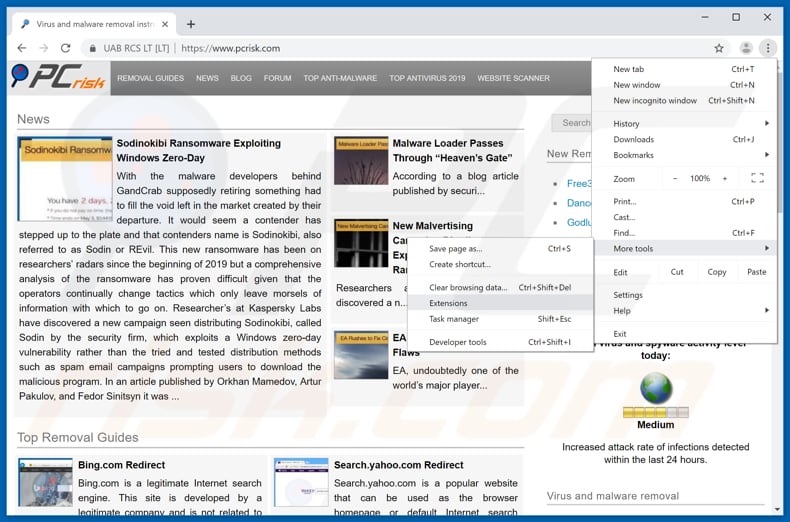Expand the More tools submenu
This screenshot has width=790, height=522.
pyautogui.click(x=684, y=248)
